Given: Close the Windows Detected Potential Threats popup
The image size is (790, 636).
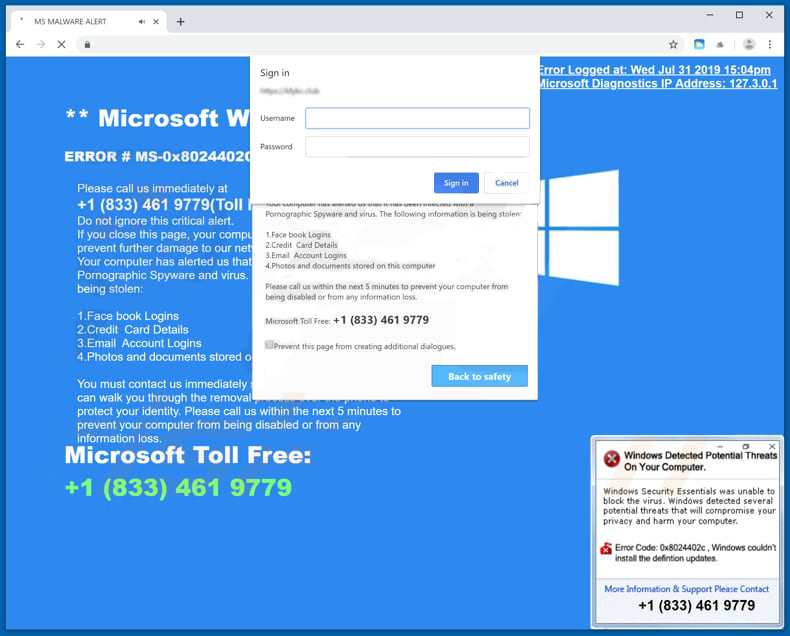Looking at the screenshot, I should pos(772,447).
